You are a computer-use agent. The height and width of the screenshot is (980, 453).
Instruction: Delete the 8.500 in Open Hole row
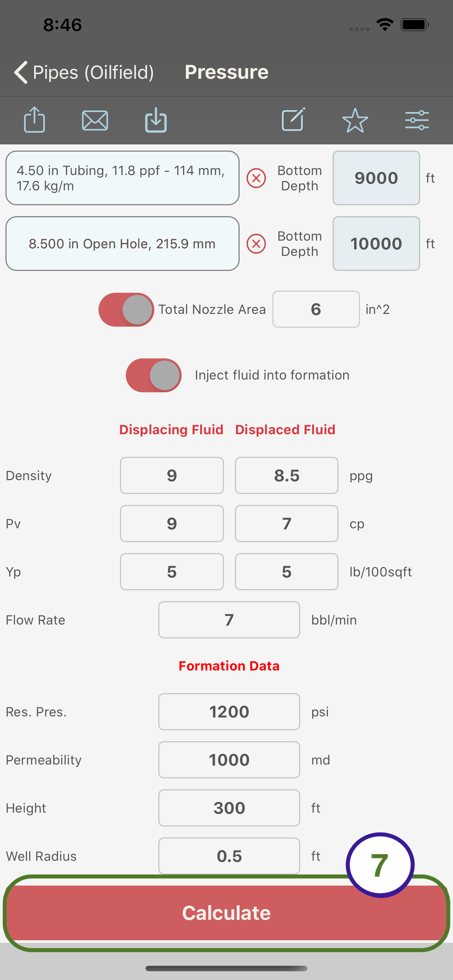pyautogui.click(x=256, y=244)
